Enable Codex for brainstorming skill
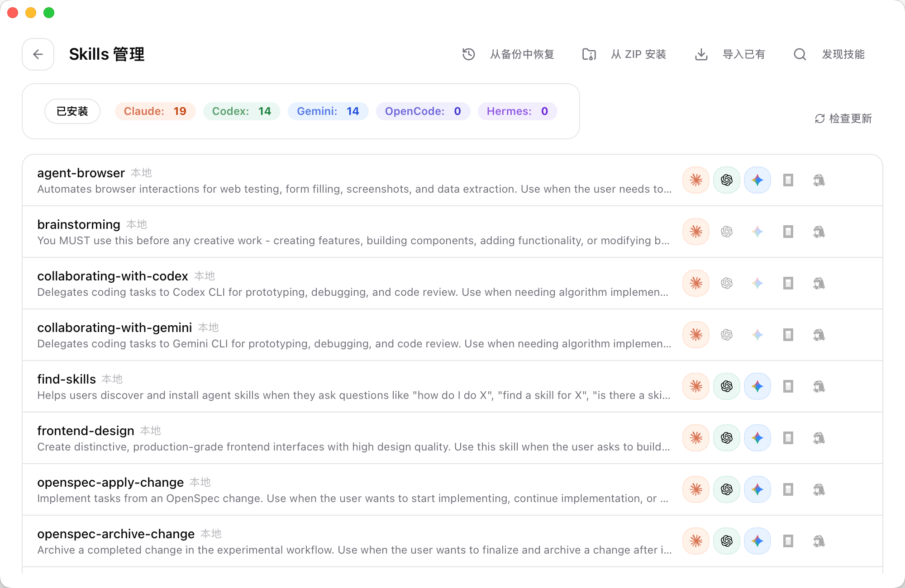Image resolution: width=905 pixels, height=588 pixels. click(727, 232)
